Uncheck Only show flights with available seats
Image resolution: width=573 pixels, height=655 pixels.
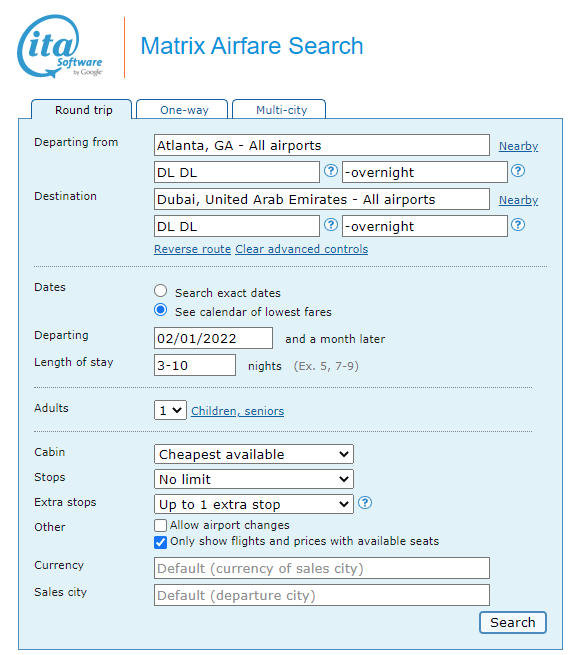tap(160, 542)
